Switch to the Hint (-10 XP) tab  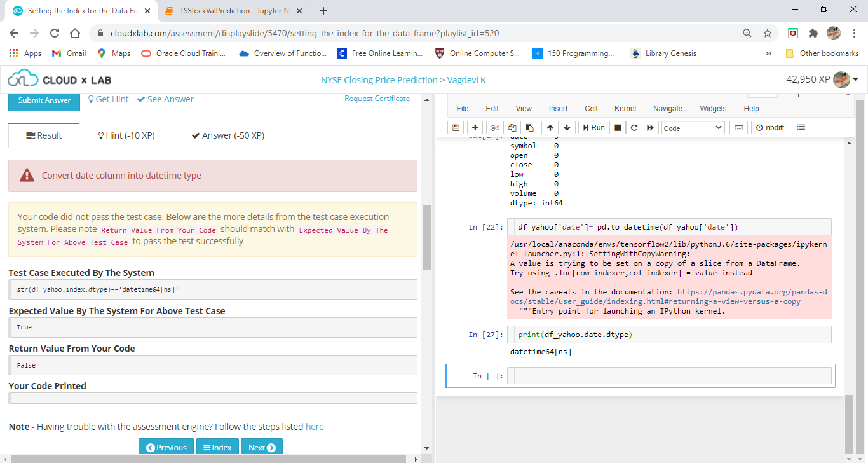(126, 135)
